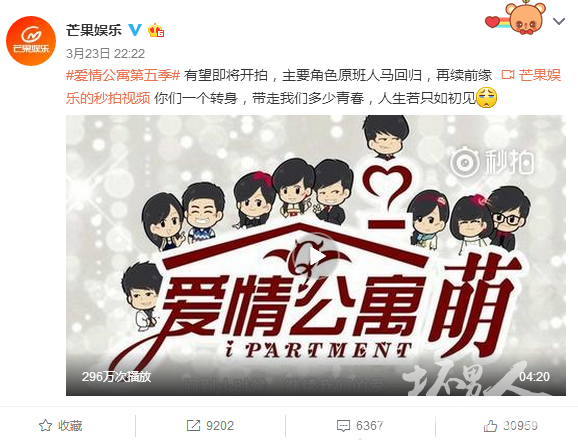The height and width of the screenshot is (440, 578).
Task: Open the 芒果娱乐 account name link
Action: (94, 29)
